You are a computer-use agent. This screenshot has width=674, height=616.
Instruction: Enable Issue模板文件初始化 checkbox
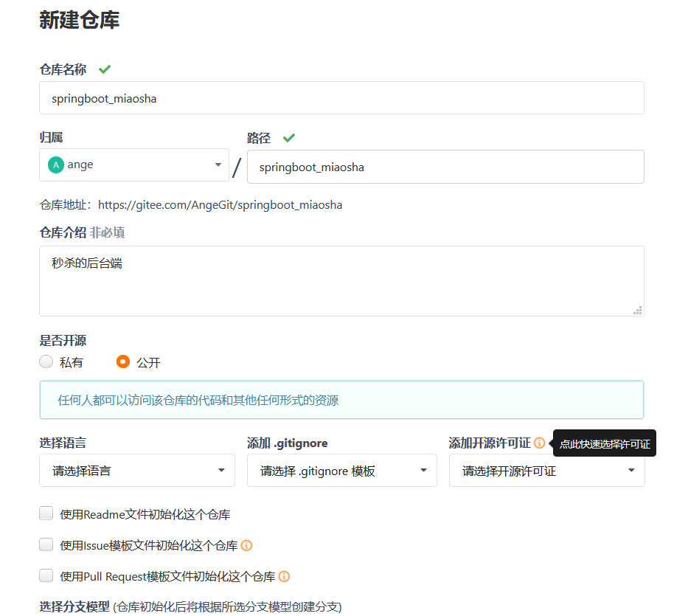46,545
